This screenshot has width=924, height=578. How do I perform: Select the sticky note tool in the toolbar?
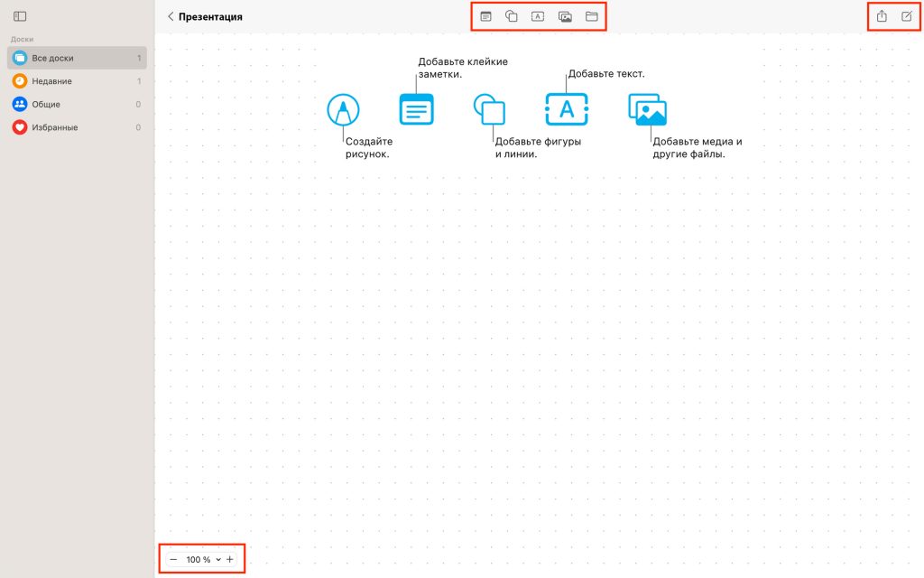point(484,15)
